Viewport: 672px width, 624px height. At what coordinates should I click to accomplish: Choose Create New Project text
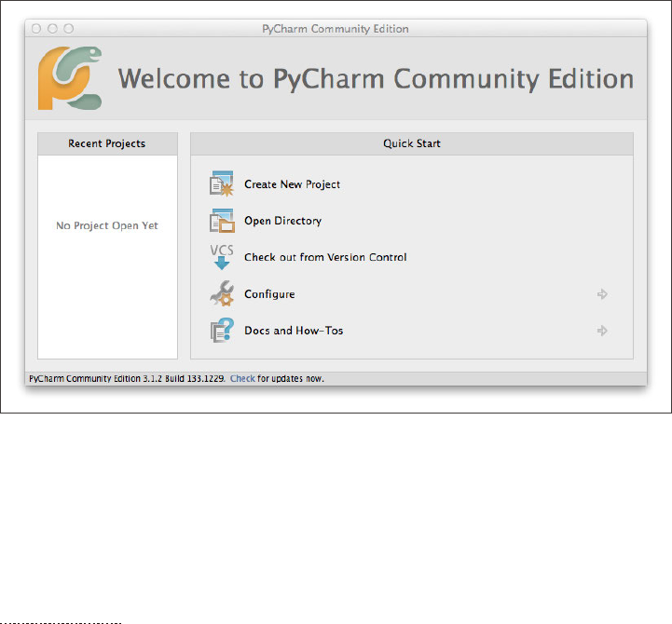coord(292,184)
